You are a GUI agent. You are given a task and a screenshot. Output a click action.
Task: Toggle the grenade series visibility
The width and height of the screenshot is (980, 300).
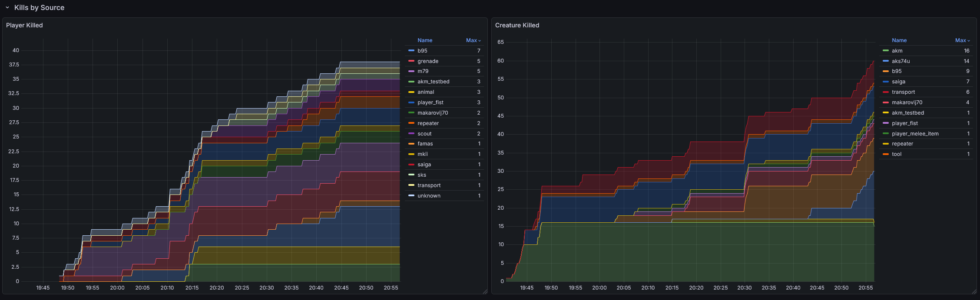tap(428, 61)
